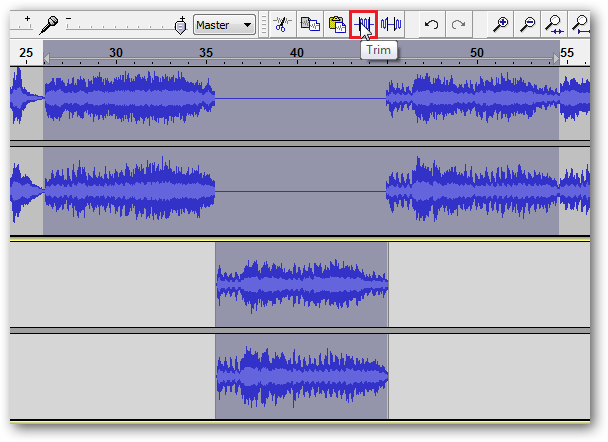608x442 pixels.
Task: Zoom in with the magnifier plus icon
Action: click(501, 24)
